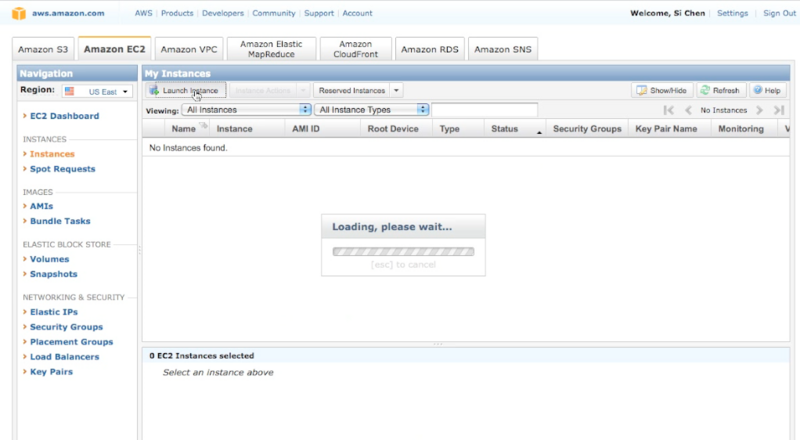Click the Show/Hide columns button

coord(662,90)
